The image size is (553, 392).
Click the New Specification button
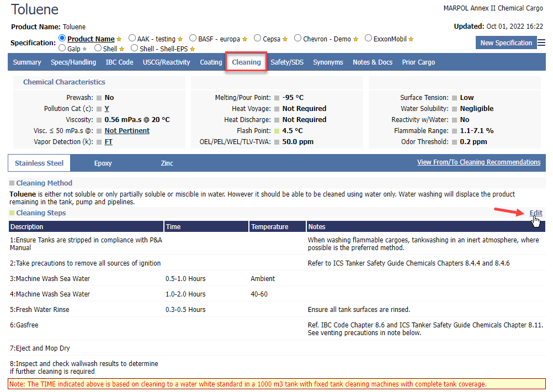[x=506, y=43]
